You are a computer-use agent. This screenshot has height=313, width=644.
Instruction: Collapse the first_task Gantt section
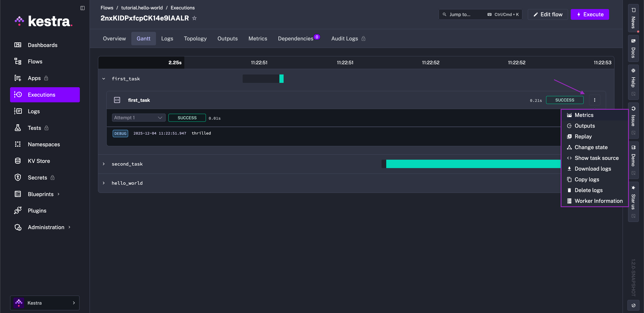tap(104, 79)
